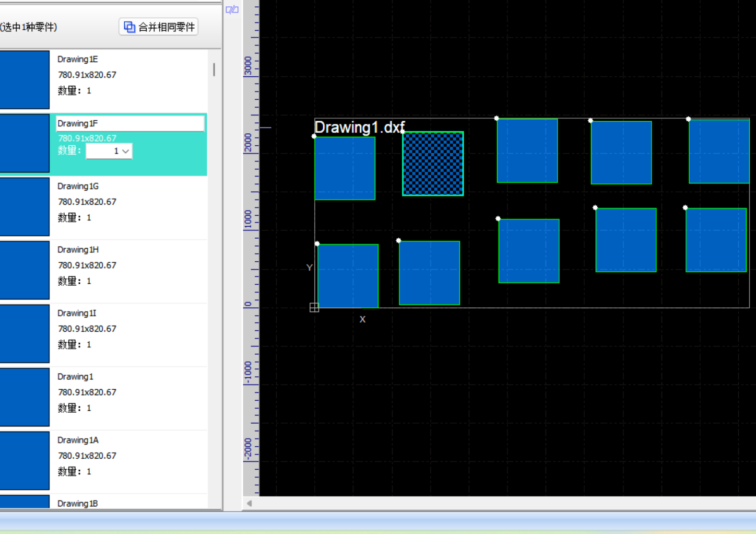This screenshot has width=756, height=534.
Task: Click the Drawing1H name text
Action: pos(78,250)
